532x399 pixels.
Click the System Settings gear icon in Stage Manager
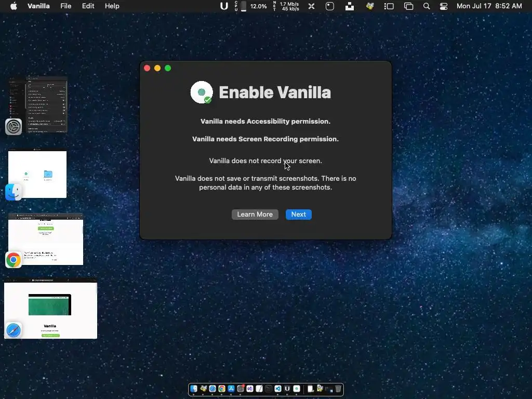(14, 127)
